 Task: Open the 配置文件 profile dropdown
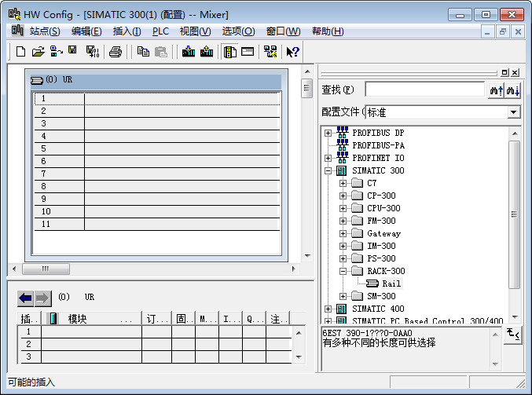(513, 113)
